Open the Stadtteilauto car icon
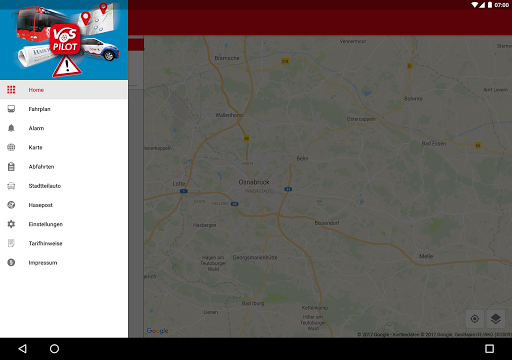 coord(11,186)
